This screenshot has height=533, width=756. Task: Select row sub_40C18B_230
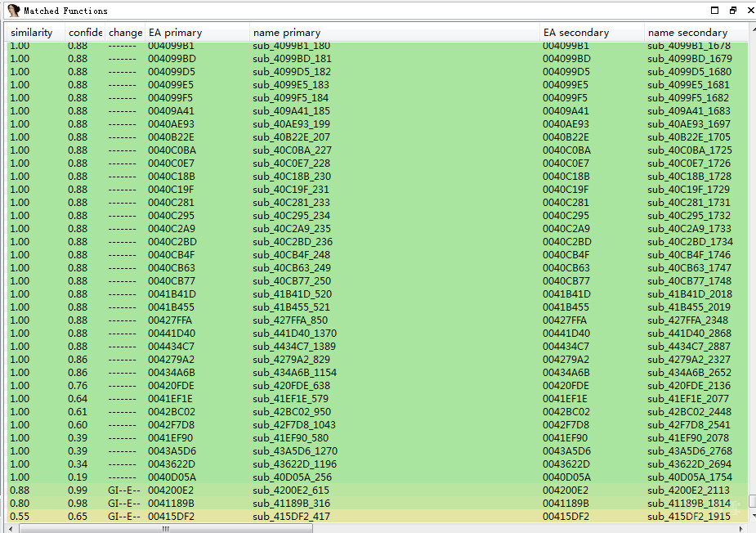click(377, 177)
